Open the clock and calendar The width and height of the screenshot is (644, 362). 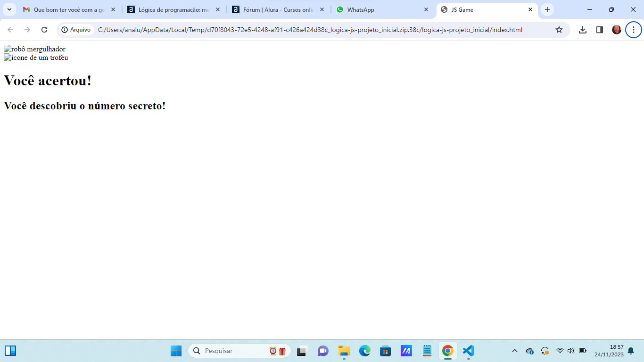pyautogui.click(x=609, y=351)
